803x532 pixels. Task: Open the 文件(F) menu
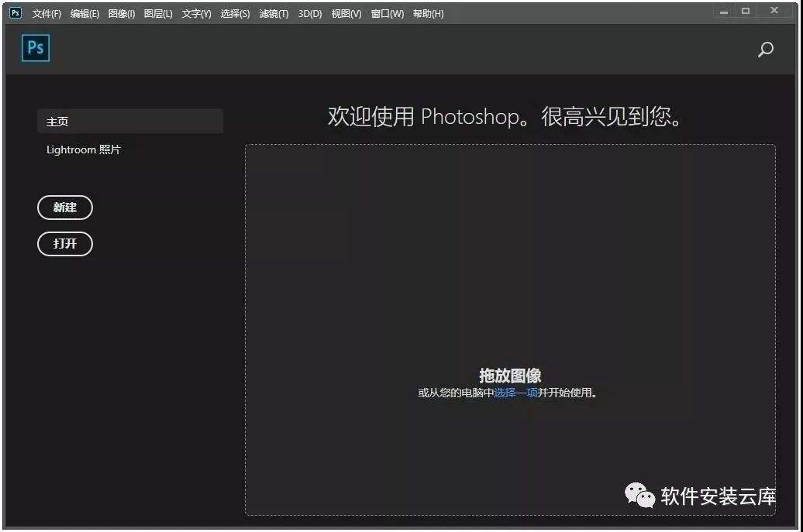click(47, 14)
